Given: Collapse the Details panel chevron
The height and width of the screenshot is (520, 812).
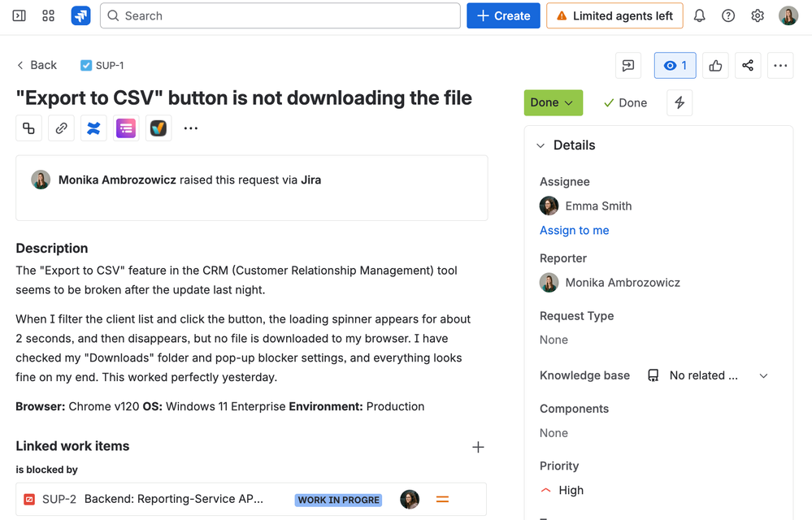Looking at the screenshot, I should pyautogui.click(x=541, y=145).
